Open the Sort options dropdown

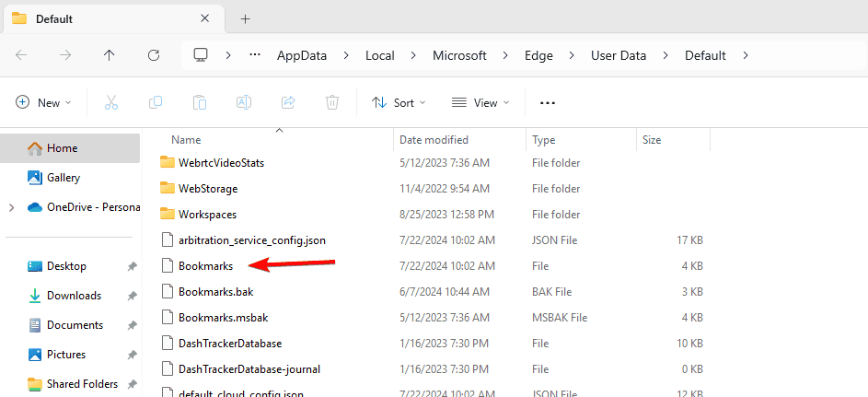[399, 102]
